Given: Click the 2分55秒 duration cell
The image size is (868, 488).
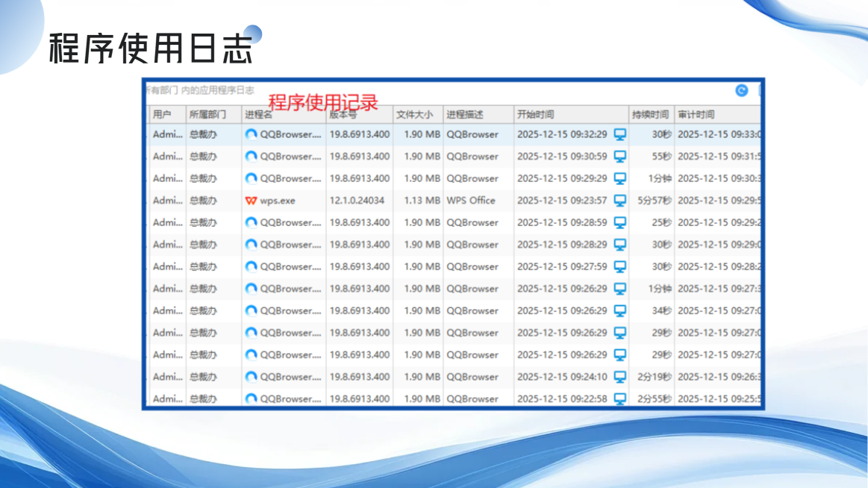Looking at the screenshot, I should click(655, 399).
